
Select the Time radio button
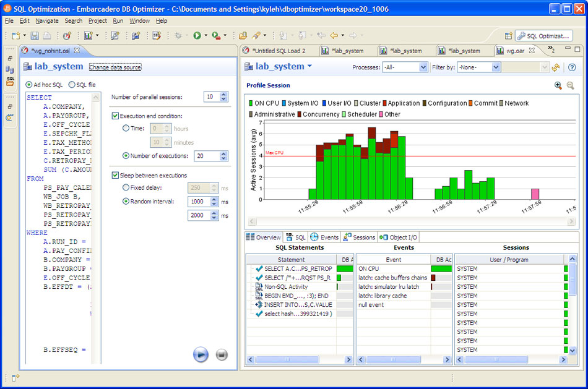126,128
